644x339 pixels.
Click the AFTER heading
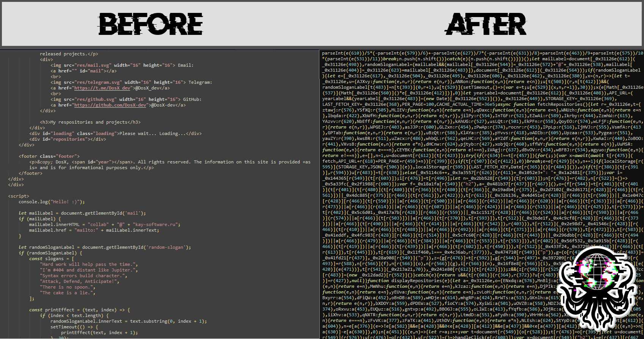coord(486,24)
